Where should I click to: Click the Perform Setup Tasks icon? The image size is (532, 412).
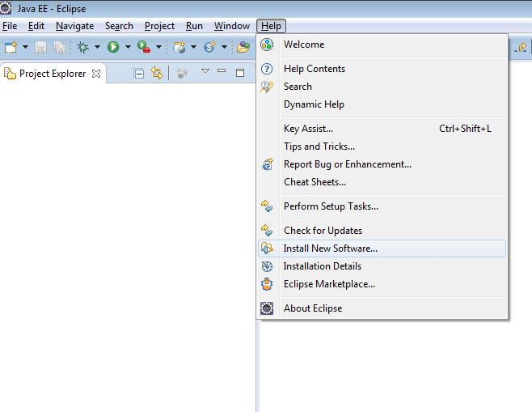point(267,206)
